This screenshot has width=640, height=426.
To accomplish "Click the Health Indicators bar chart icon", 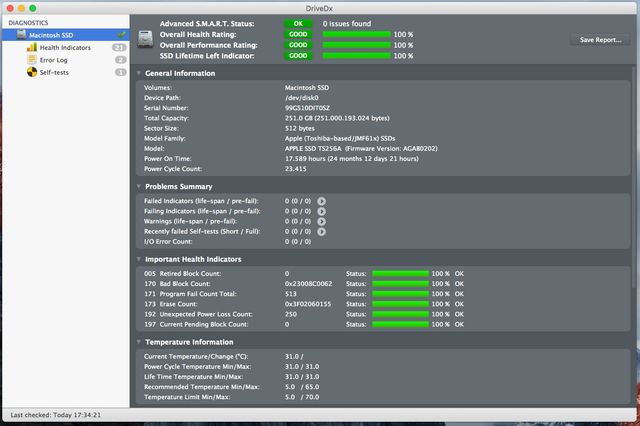I will 32,47.
